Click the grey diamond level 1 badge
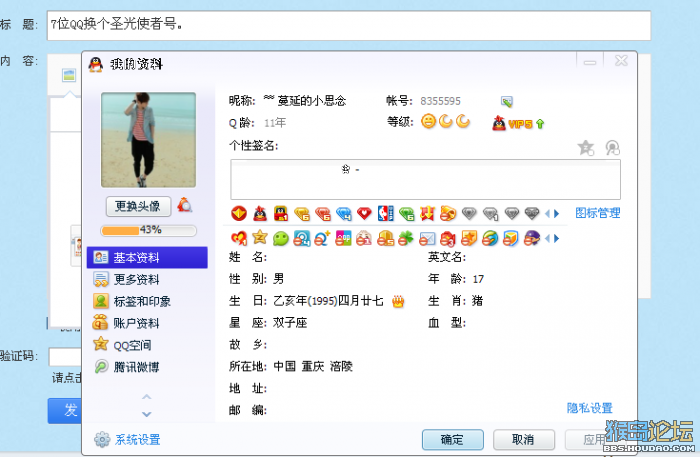This screenshot has height=457, width=700. click(x=490, y=214)
